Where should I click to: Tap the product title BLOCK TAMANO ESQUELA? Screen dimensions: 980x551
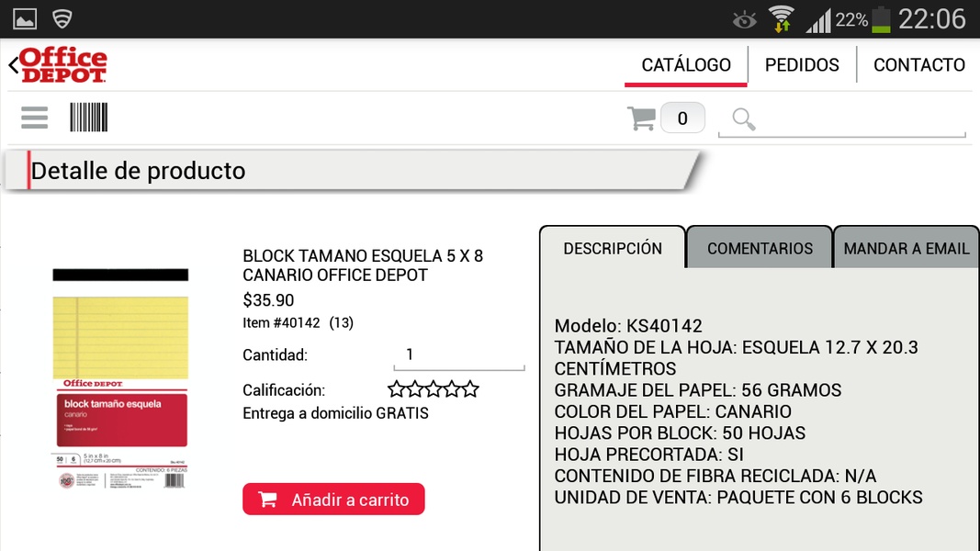pos(363,265)
